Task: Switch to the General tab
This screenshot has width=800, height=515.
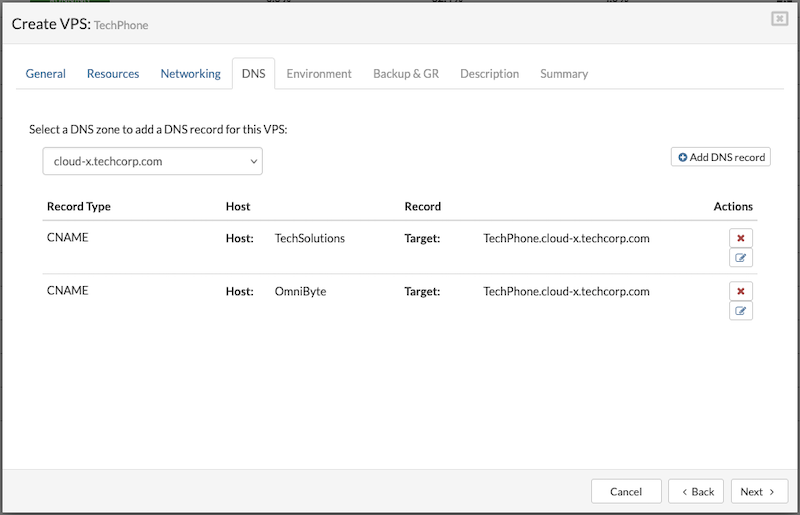Action: [46, 74]
